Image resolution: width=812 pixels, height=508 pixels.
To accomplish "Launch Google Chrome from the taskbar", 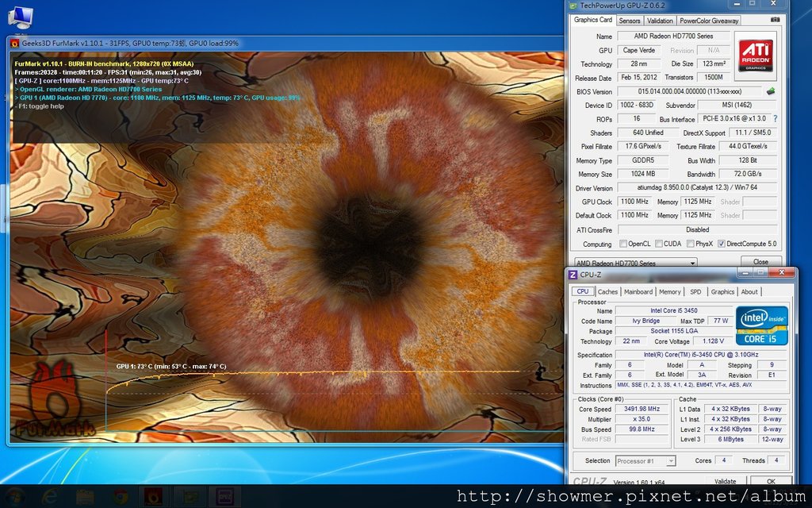I will (121, 497).
